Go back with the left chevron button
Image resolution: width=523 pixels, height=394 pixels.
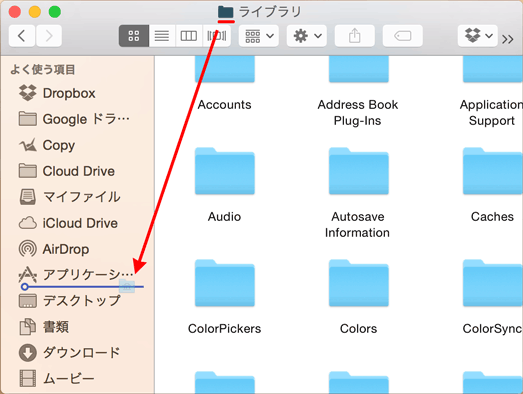point(22,36)
